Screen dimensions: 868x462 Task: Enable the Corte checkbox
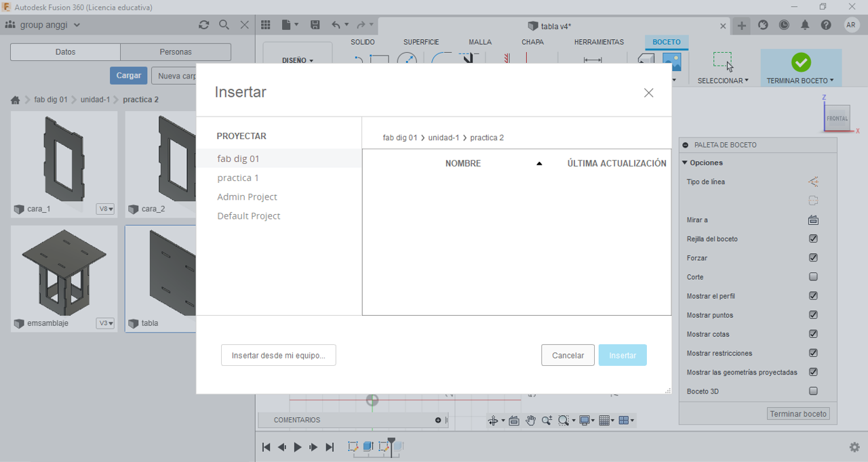pos(813,277)
